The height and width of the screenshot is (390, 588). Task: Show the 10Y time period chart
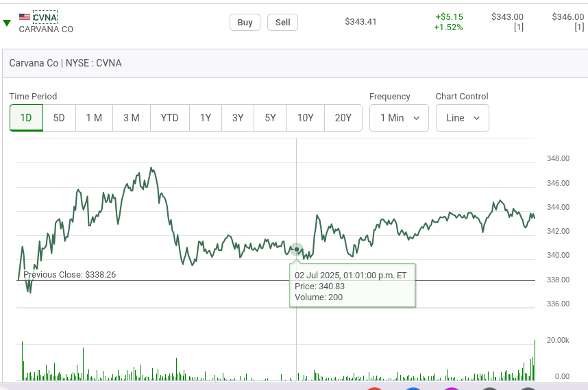[306, 118]
